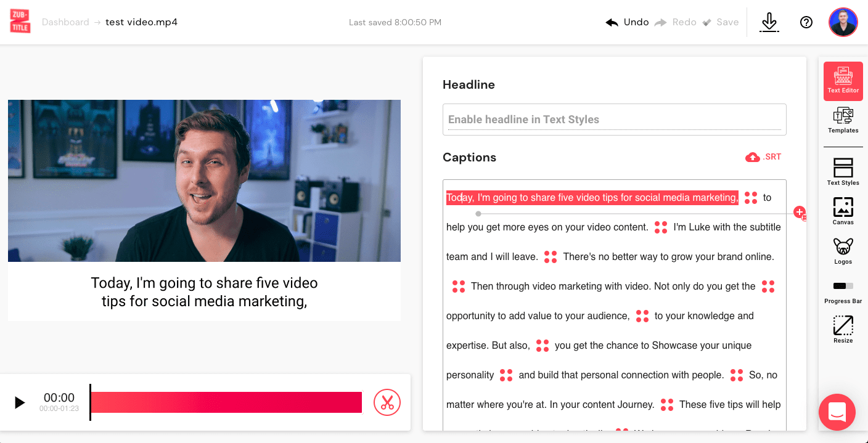The height and width of the screenshot is (443, 868).
Task: Open the Logos panel
Action: click(843, 251)
